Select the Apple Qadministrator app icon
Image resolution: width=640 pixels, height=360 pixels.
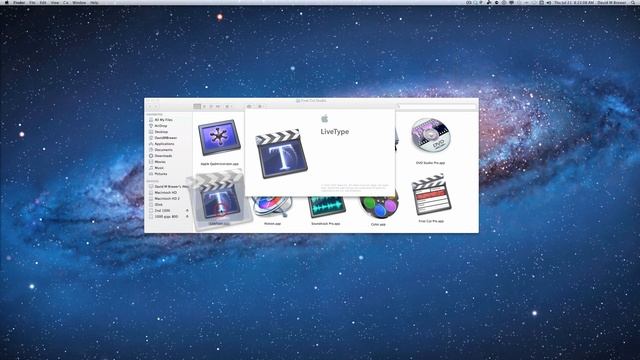point(219,138)
